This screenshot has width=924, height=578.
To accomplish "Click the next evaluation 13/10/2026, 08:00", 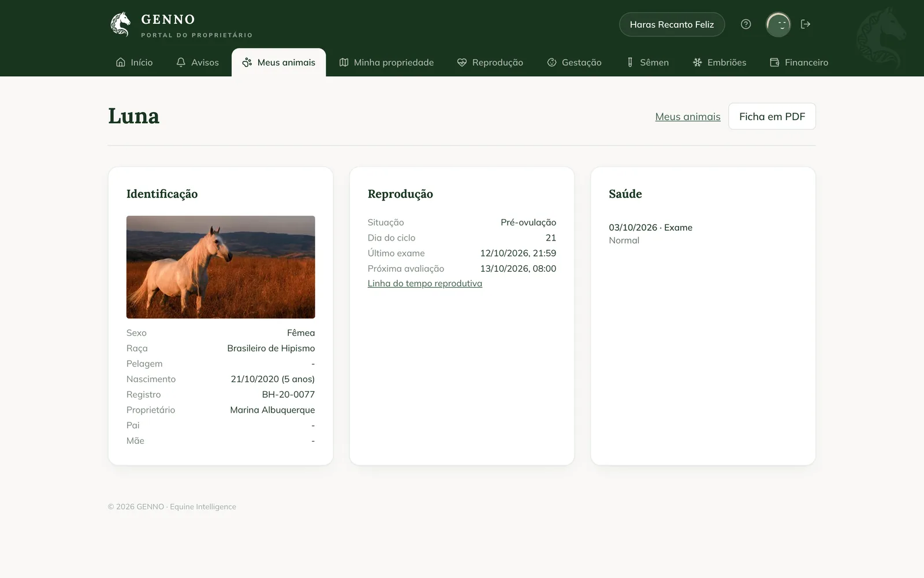I will coord(518,269).
